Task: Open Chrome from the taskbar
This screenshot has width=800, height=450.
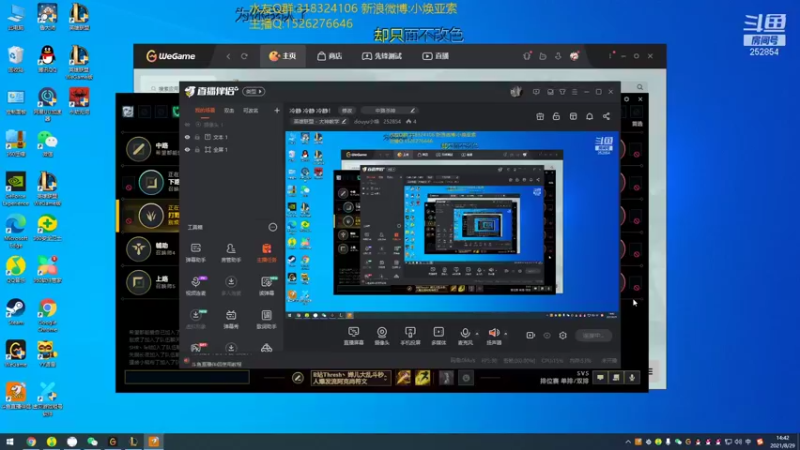Action: 31,442
